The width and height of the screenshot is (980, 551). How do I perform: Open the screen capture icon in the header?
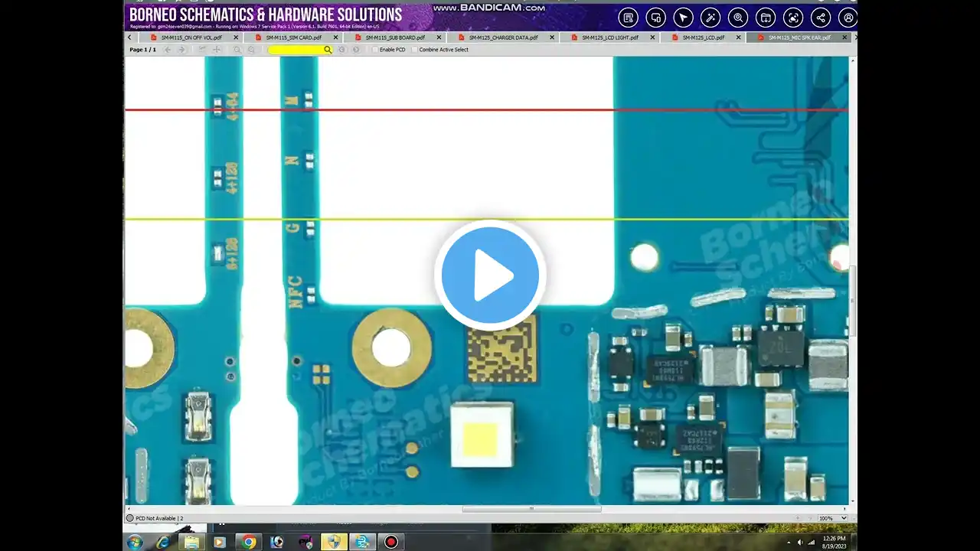coord(793,18)
